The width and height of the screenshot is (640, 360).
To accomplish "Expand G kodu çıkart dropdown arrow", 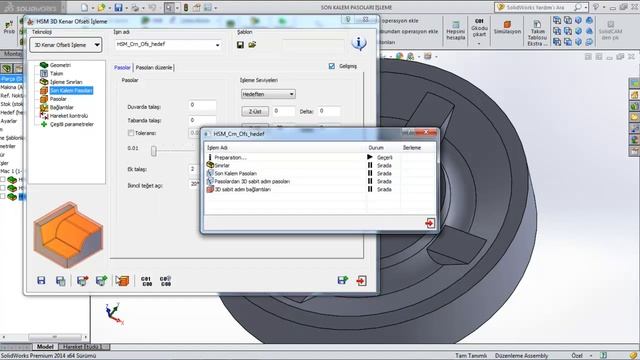I will pyautogui.click(x=479, y=44).
